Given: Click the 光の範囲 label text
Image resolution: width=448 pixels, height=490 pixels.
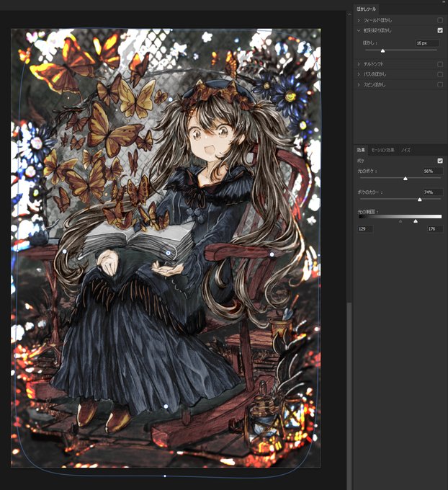Looking at the screenshot, I should pos(368,212).
